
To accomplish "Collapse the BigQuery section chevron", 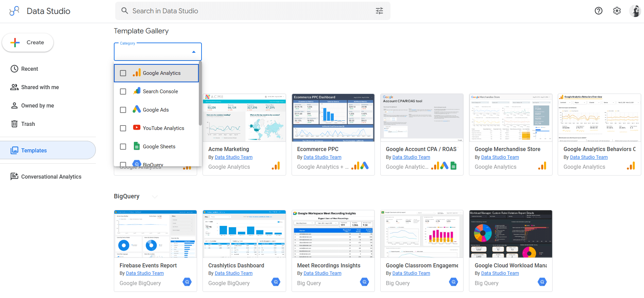I will coord(155,197).
